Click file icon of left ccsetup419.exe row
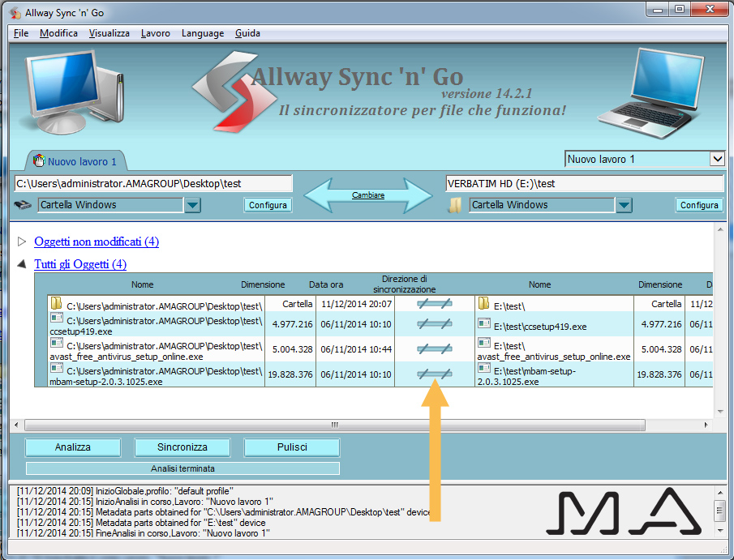Viewport: 734px width, 560px height. click(x=57, y=318)
